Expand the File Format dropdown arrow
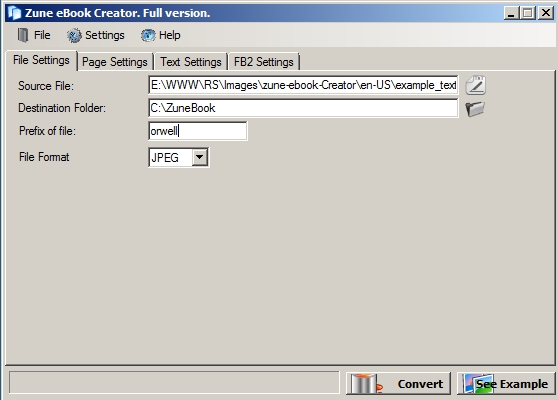This screenshot has height=400, width=558. click(200, 157)
